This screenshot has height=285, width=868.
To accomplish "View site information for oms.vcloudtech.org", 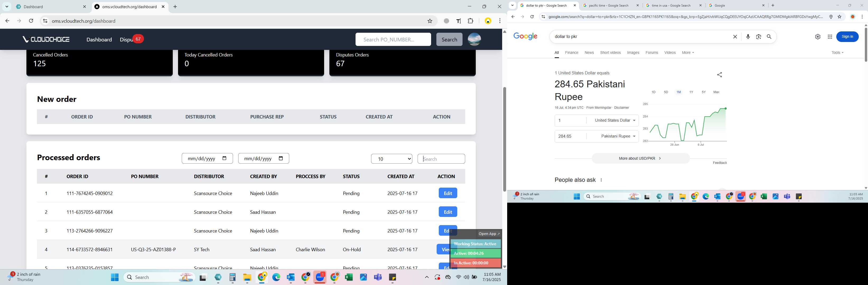I will pos(45,21).
